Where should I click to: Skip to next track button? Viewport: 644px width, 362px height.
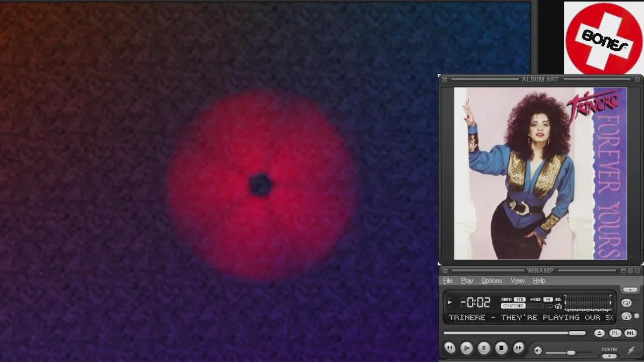coord(518,348)
